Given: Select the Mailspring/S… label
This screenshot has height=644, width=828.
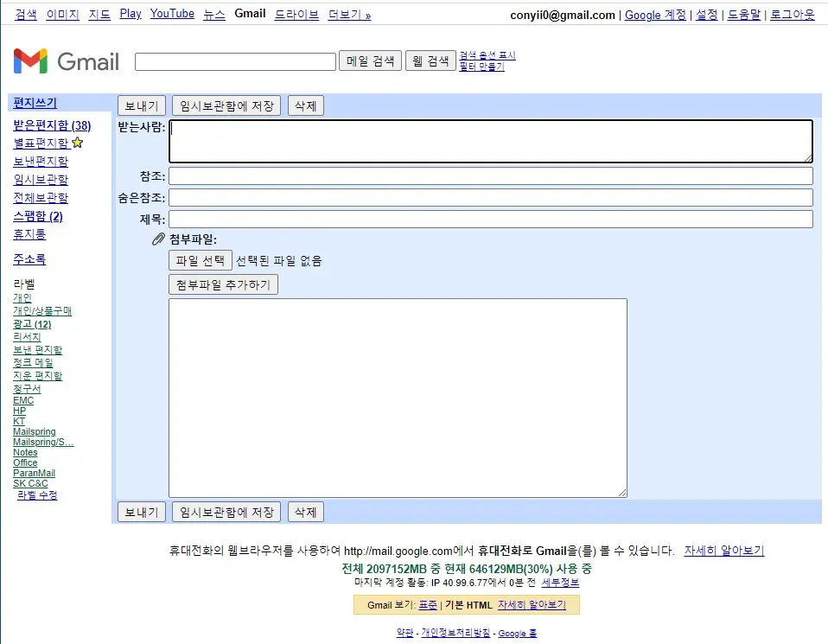Looking at the screenshot, I should pos(43,442).
